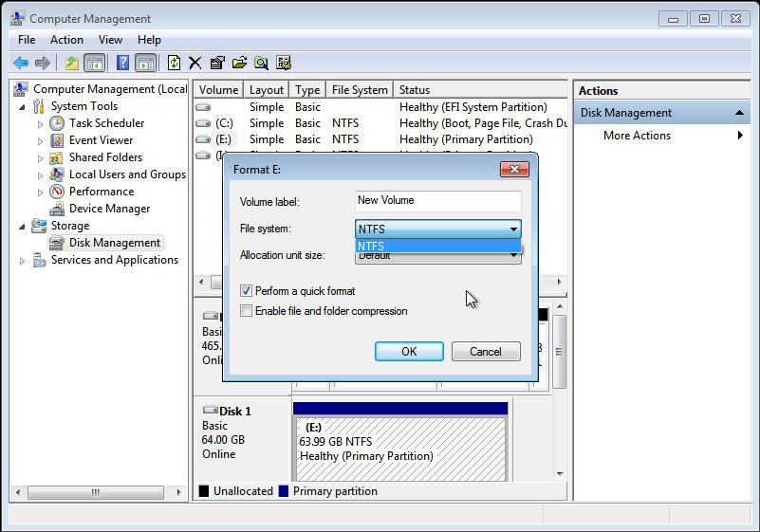Select NTFS option in dropdown list
Screen dimensions: 760x532
(438, 247)
